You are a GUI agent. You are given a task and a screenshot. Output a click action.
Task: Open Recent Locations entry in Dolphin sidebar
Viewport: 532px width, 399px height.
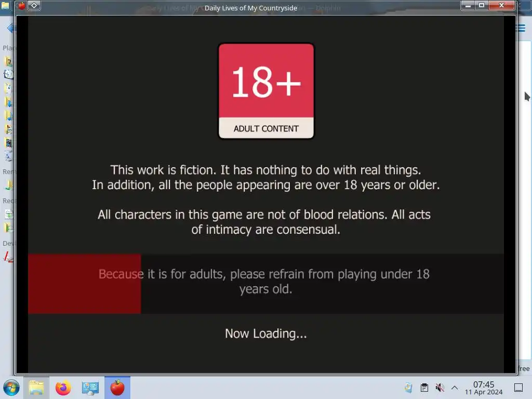[8, 228]
